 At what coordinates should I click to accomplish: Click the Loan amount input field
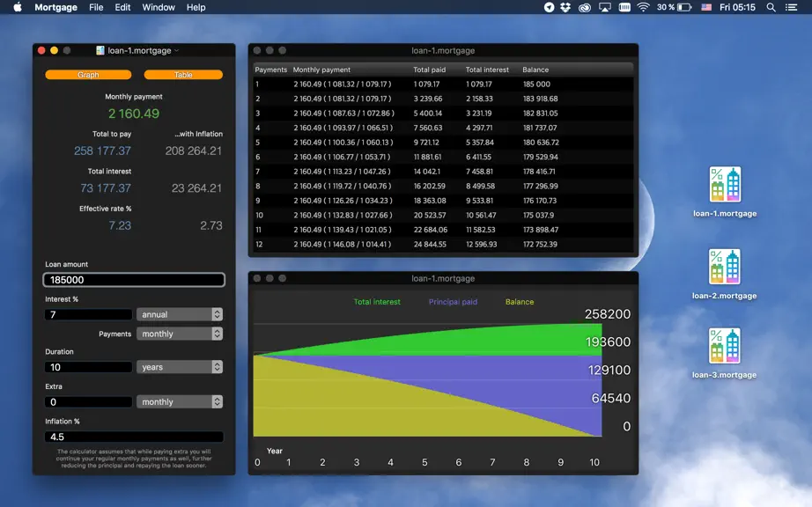tap(134, 280)
